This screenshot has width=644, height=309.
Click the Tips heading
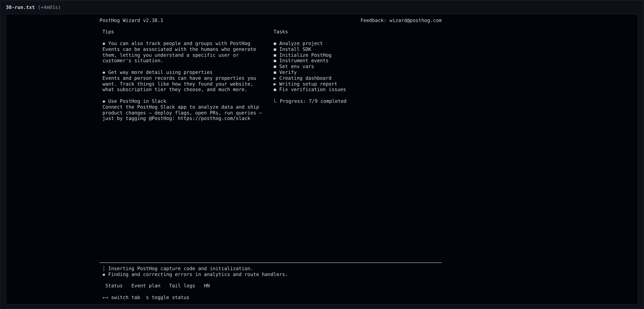pos(108,32)
